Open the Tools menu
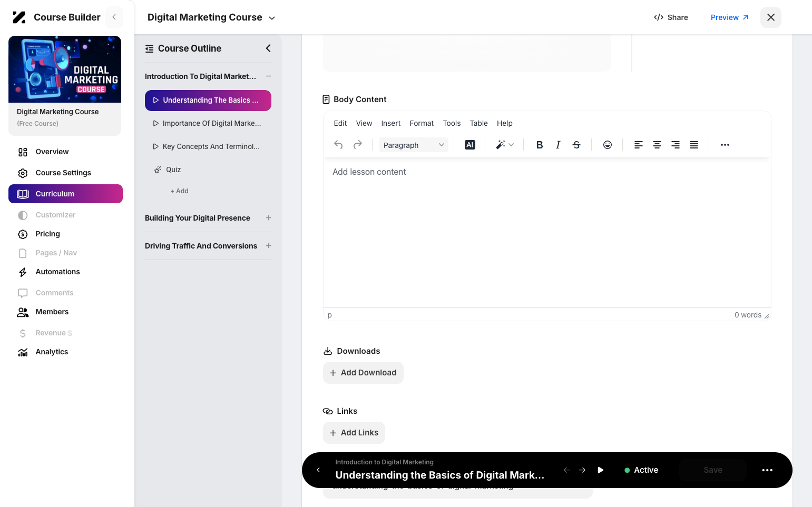Viewport: 812px width, 507px height. [452, 123]
